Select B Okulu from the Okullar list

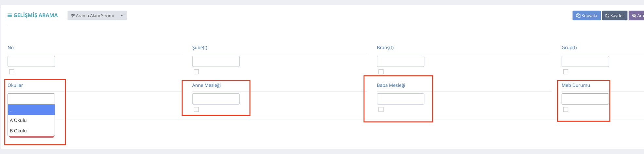(31, 131)
